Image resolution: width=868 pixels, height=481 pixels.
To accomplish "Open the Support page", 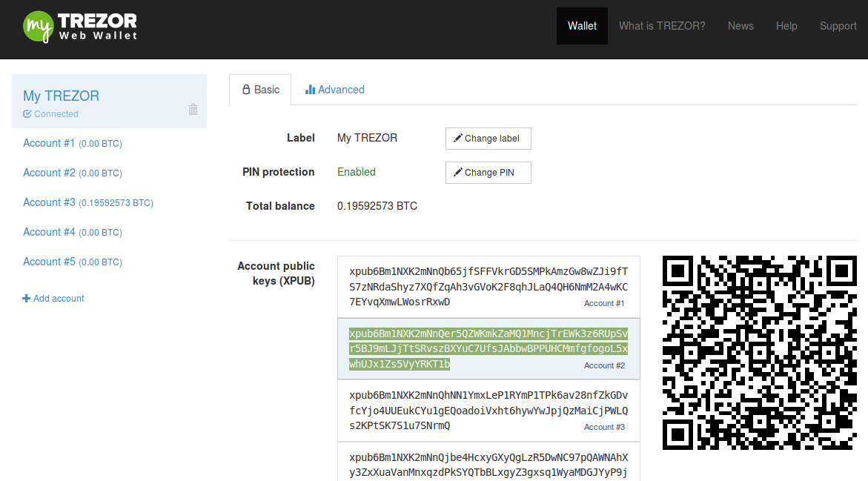I will click(x=838, y=26).
